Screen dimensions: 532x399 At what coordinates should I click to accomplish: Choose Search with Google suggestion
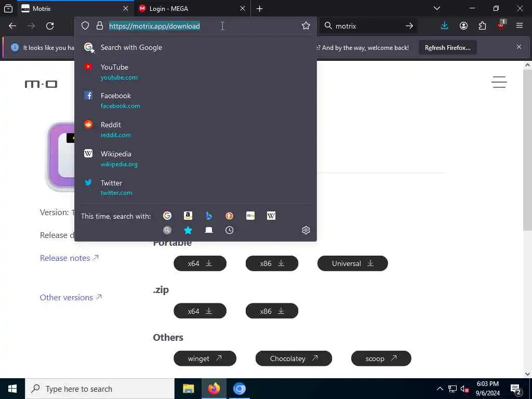pyautogui.click(x=195, y=47)
